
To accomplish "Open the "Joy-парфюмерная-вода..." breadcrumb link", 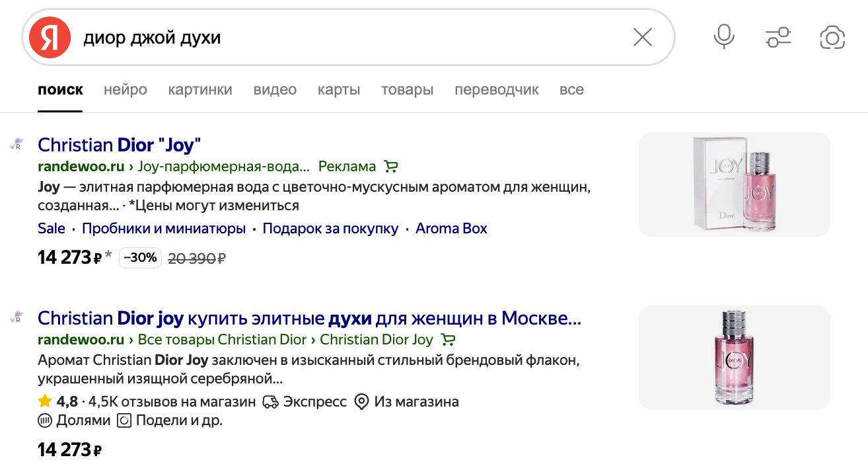I will pos(223,167).
